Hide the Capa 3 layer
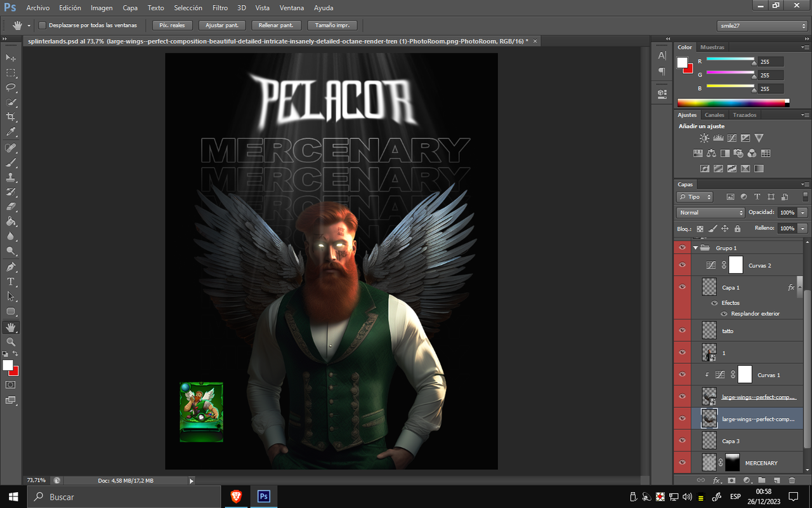 click(x=683, y=440)
